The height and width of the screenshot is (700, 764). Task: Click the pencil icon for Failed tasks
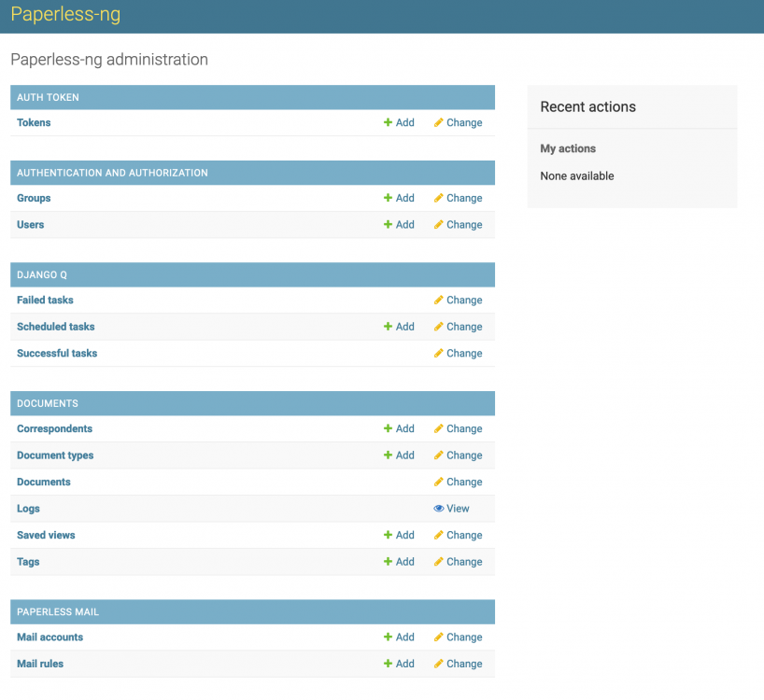439,300
